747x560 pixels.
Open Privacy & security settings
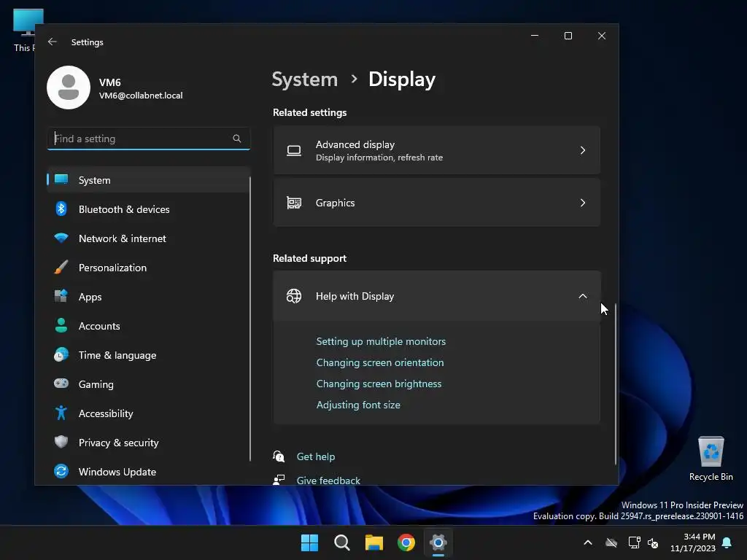point(149,443)
